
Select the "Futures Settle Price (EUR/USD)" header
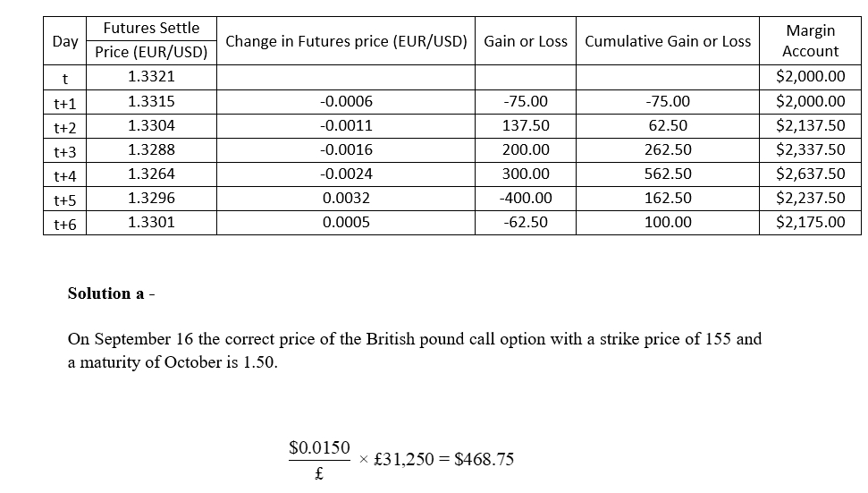click(x=151, y=40)
